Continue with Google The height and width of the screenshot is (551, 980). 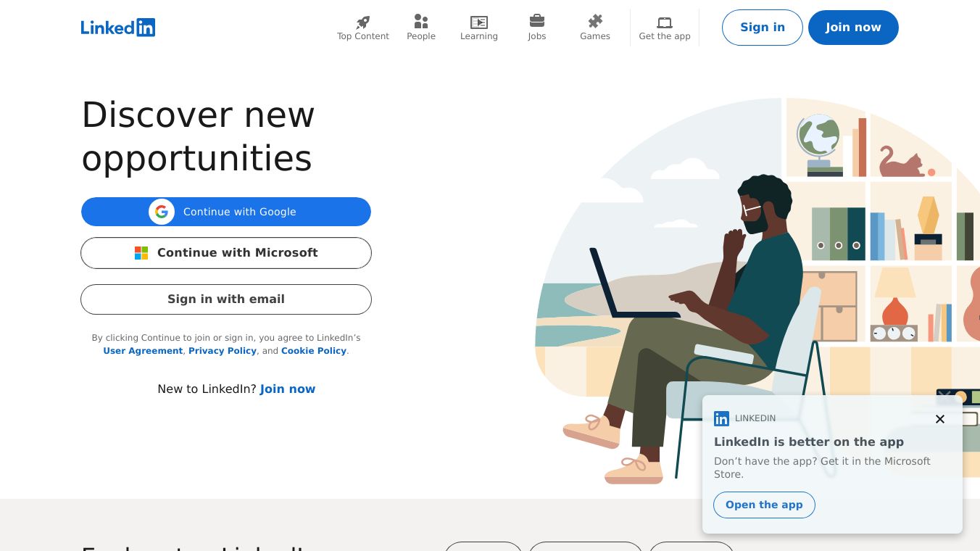coord(226,212)
